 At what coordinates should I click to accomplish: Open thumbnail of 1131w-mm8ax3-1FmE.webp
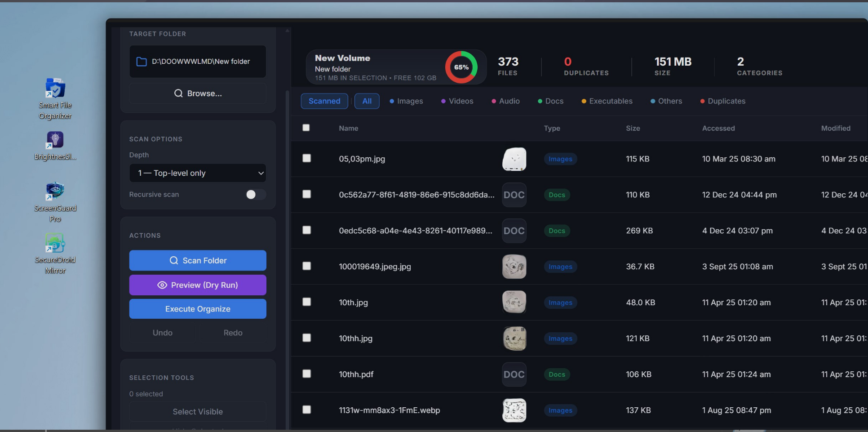click(x=514, y=410)
